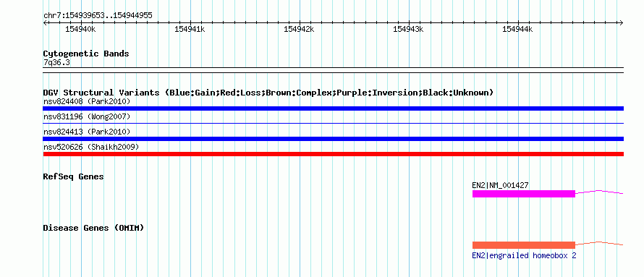Click the magenta EN2 exon block

point(524,194)
